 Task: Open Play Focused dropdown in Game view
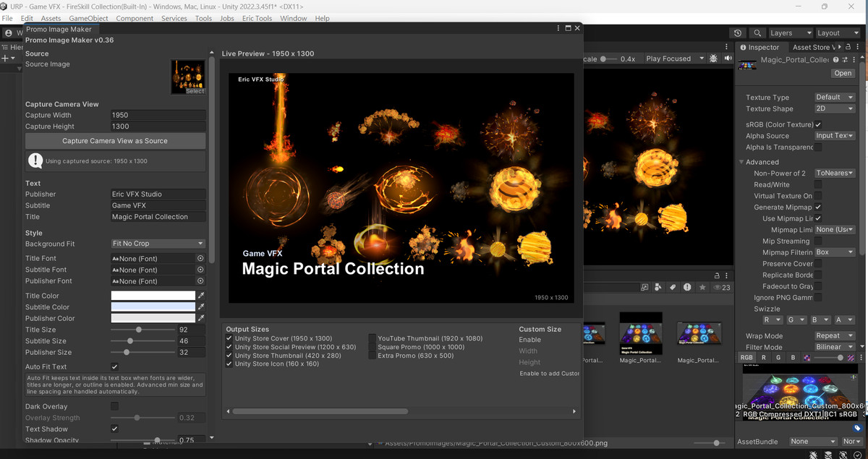pos(674,59)
